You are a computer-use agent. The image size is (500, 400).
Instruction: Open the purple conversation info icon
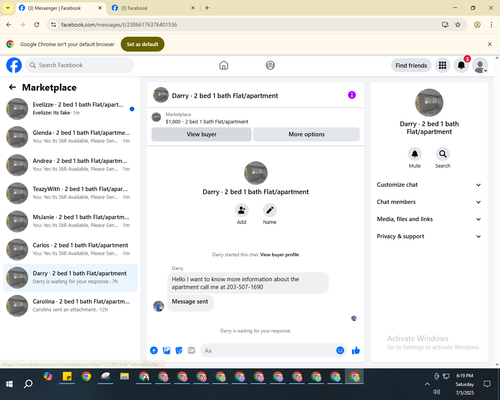352,95
